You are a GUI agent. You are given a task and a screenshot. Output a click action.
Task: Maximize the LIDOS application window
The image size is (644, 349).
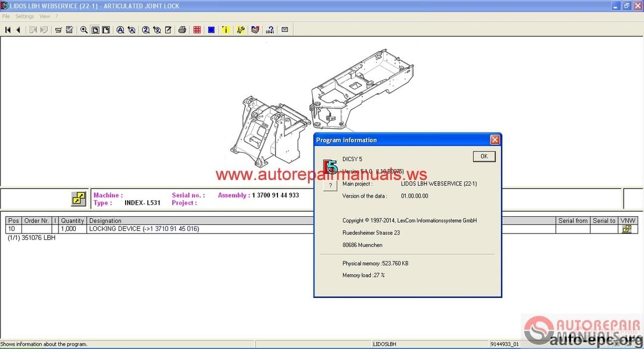(x=626, y=6)
